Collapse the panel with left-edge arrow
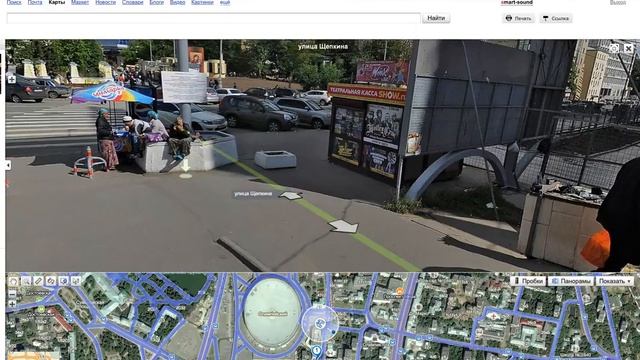Image resolution: width=640 pixels, height=360 pixels. tap(8, 165)
